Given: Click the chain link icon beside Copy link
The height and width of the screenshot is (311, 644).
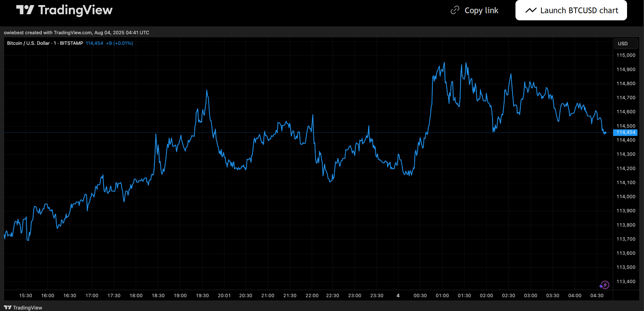Looking at the screenshot, I should (x=455, y=11).
